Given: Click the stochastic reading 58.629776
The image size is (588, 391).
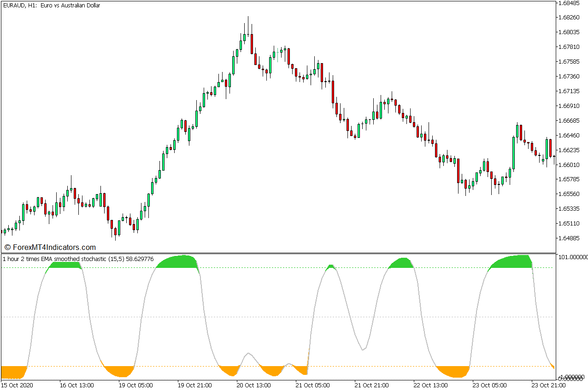Looking at the screenshot, I should (x=141, y=259).
